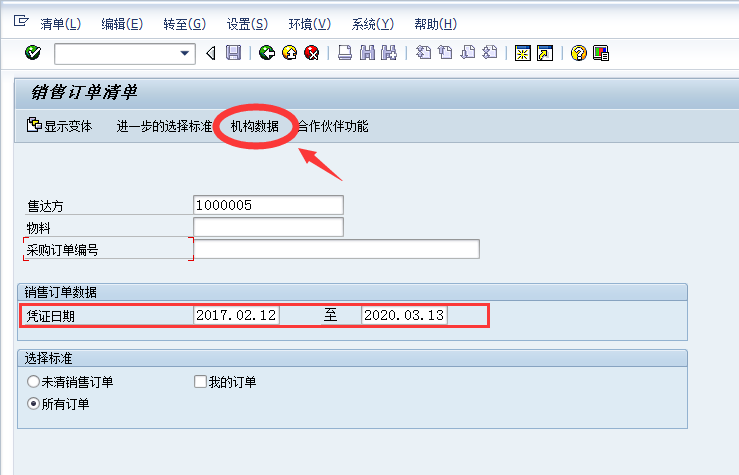Click the 销售订单数据 group header
Screen dimensions: 739x475
(x=60, y=292)
